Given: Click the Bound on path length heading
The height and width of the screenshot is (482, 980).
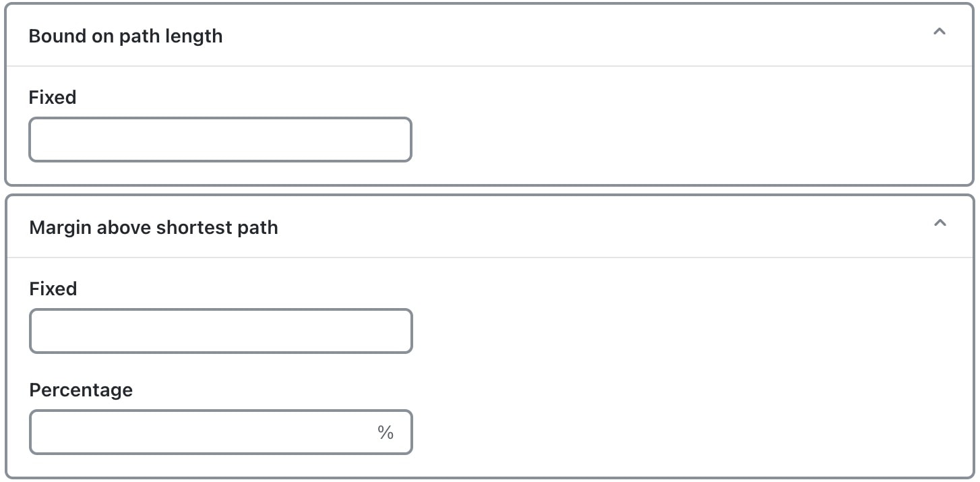Looking at the screenshot, I should (125, 36).
